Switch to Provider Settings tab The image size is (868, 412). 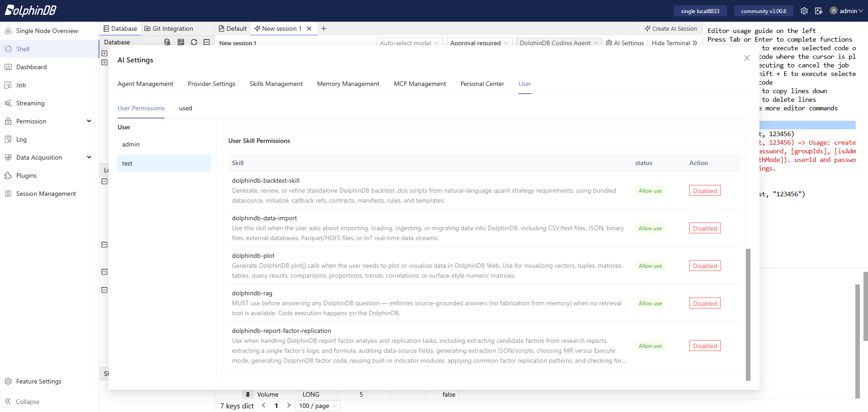[212, 84]
